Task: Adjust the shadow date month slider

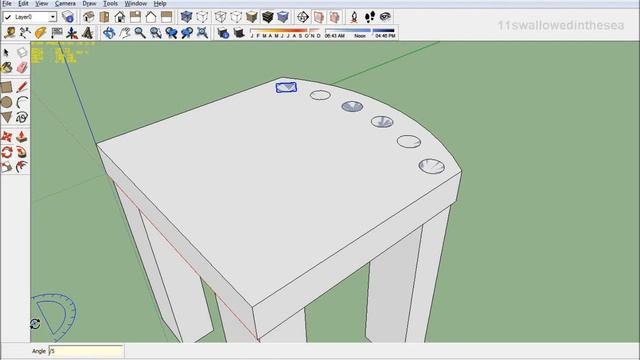Action: 285,33
